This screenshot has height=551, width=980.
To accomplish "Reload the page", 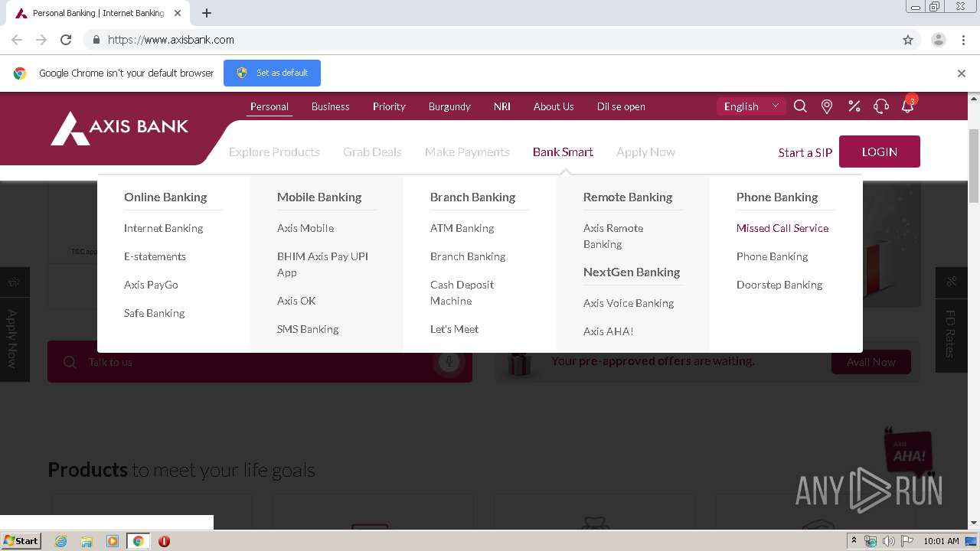I will 66,40.
